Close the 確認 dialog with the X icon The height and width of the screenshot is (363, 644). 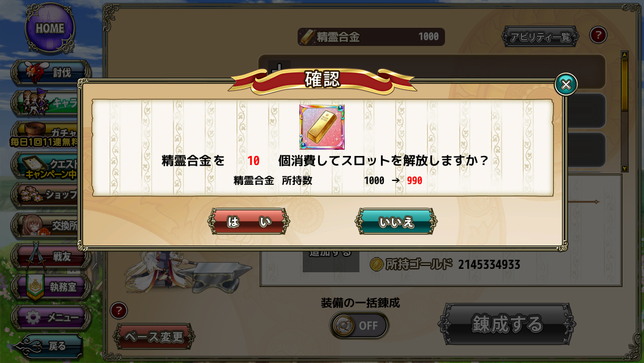coord(566,85)
